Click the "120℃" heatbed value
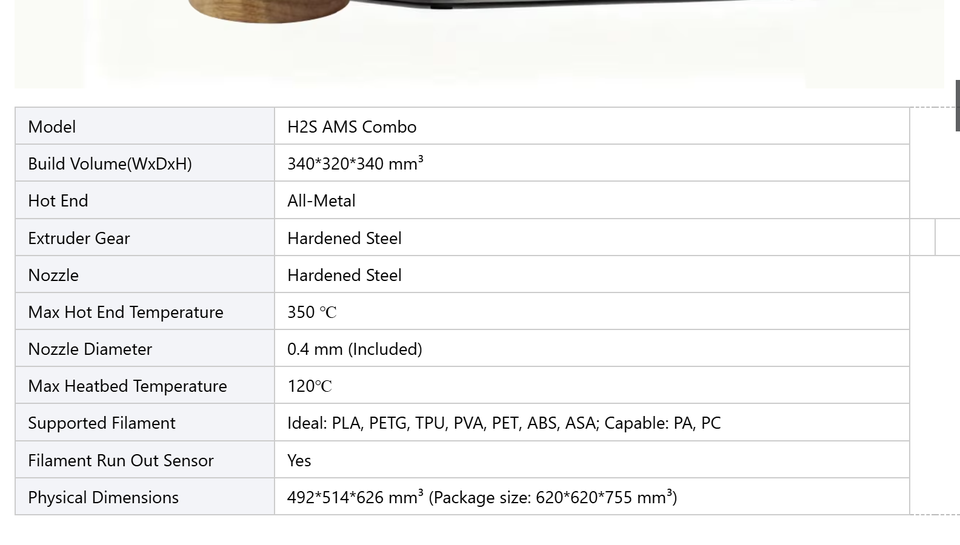 click(x=310, y=386)
